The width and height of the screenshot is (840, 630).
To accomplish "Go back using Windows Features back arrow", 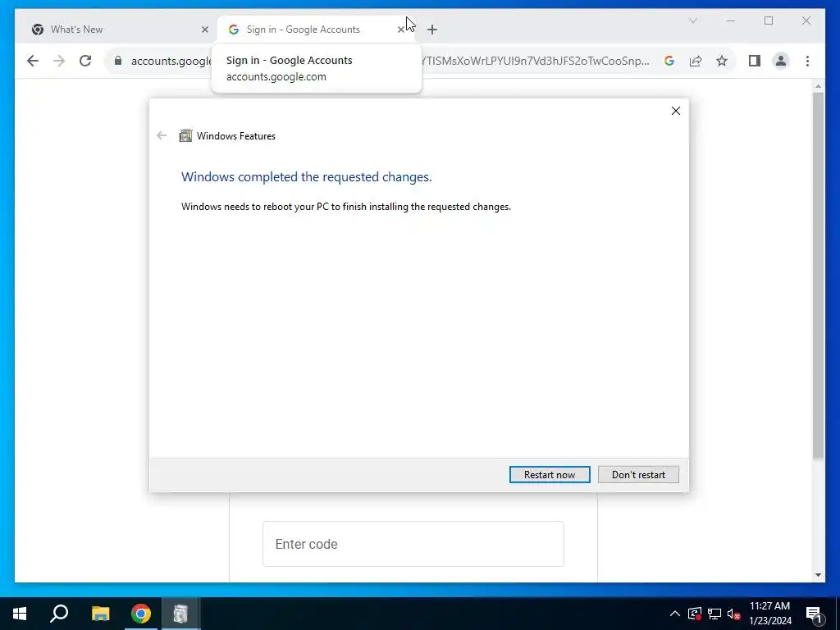I will 162,135.
